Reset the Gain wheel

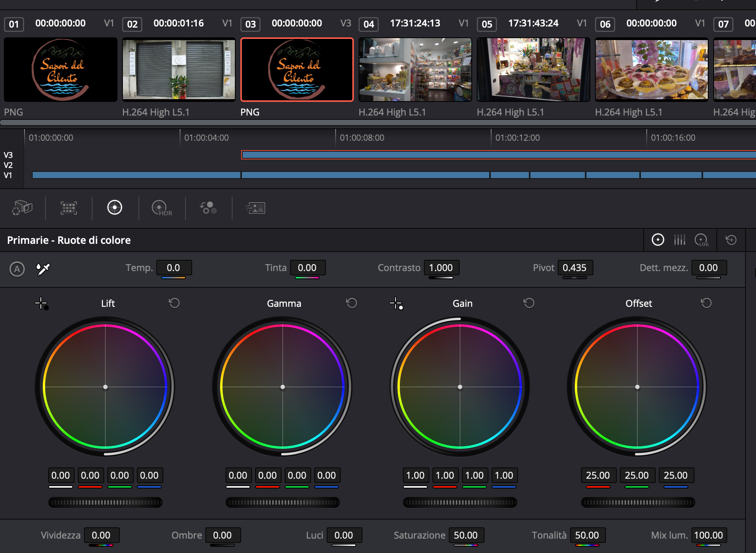529,303
